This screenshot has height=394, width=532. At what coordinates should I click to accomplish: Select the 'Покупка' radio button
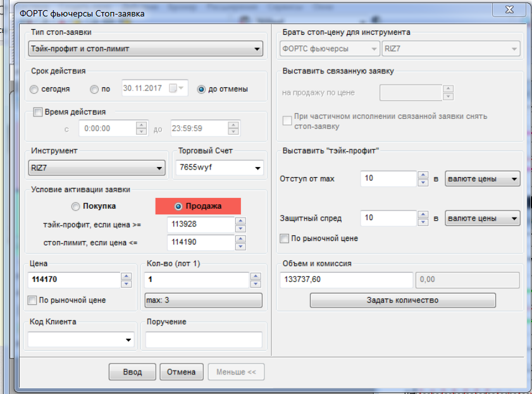pyautogui.click(x=75, y=206)
